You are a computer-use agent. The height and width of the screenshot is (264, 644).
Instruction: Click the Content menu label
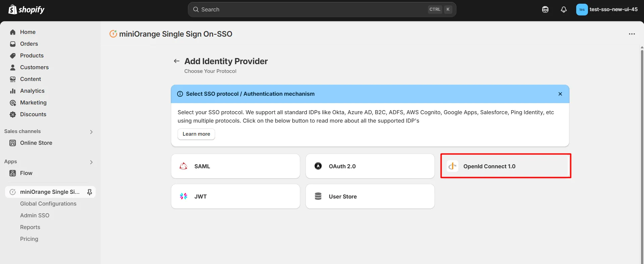pyautogui.click(x=31, y=79)
